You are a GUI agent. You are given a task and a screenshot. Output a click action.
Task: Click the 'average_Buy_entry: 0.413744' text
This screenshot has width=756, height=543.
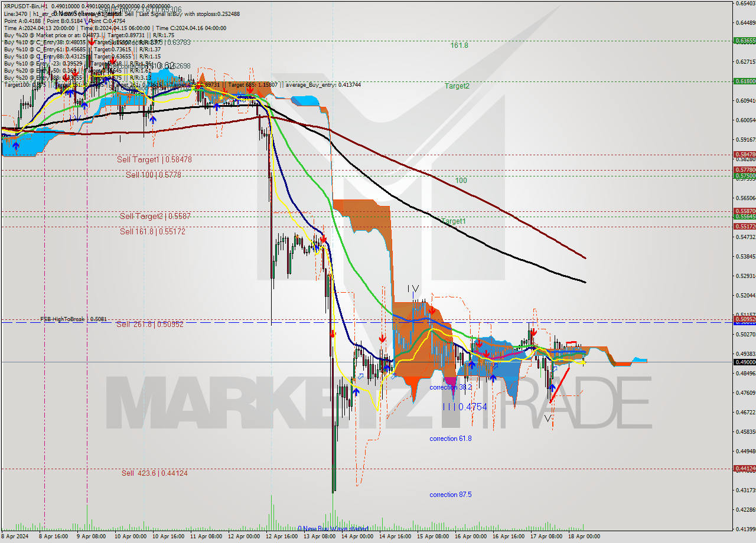coord(324,84)
